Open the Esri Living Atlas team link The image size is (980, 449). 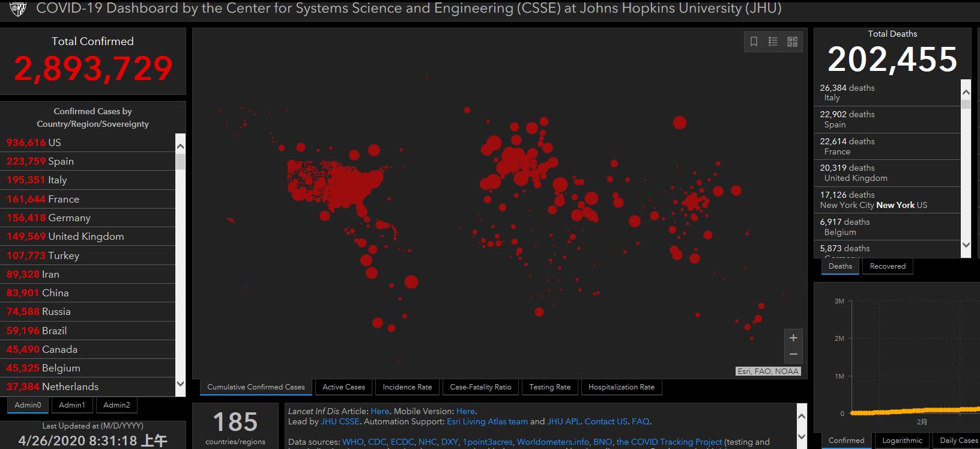487,421
